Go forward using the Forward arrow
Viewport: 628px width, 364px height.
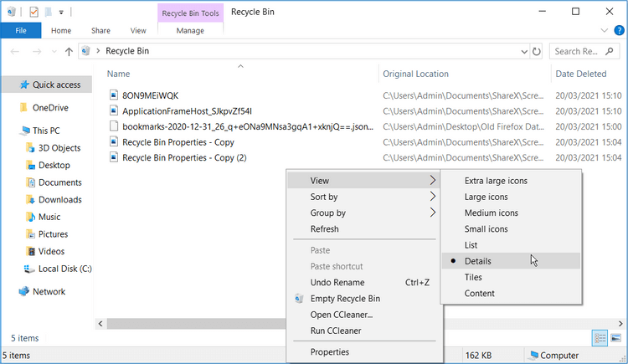[37, 51]
